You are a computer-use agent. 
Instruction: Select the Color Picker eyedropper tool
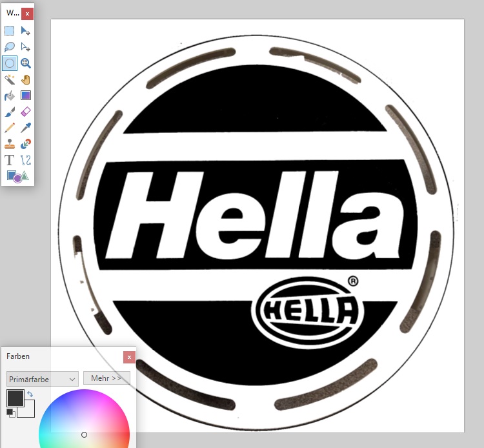[26, 128]
